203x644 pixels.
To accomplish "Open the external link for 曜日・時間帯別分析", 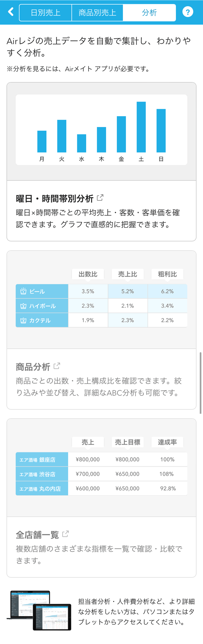I will click(101, 197).
